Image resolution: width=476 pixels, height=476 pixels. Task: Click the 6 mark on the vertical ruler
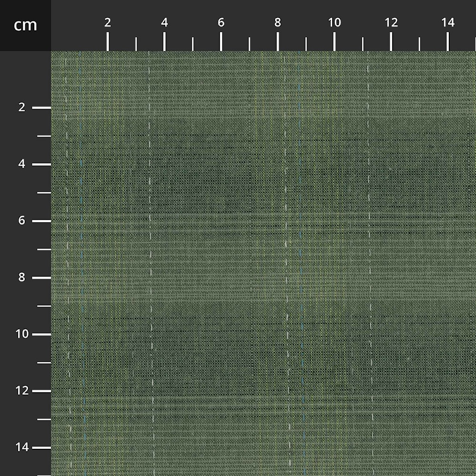pyautogui.click(x=21, y=220)
